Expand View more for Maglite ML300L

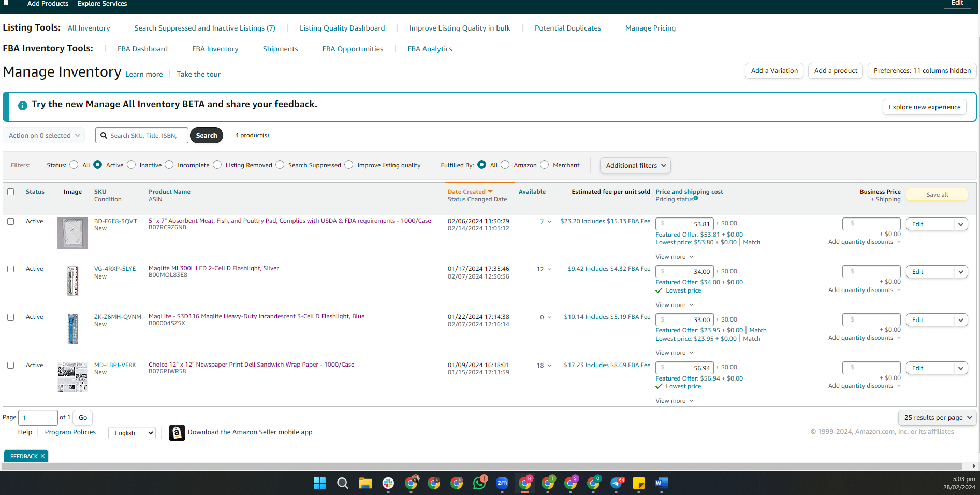(x=674, y=305)
